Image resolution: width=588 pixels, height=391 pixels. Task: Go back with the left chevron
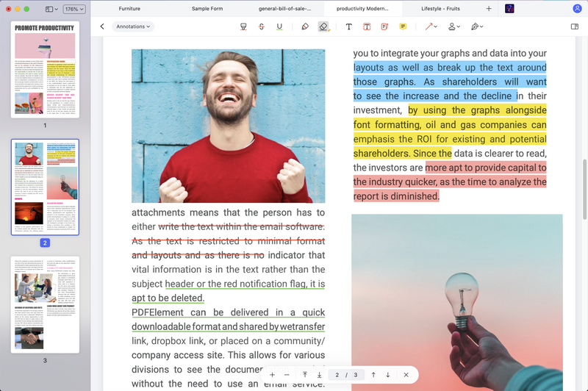point(102,26)
